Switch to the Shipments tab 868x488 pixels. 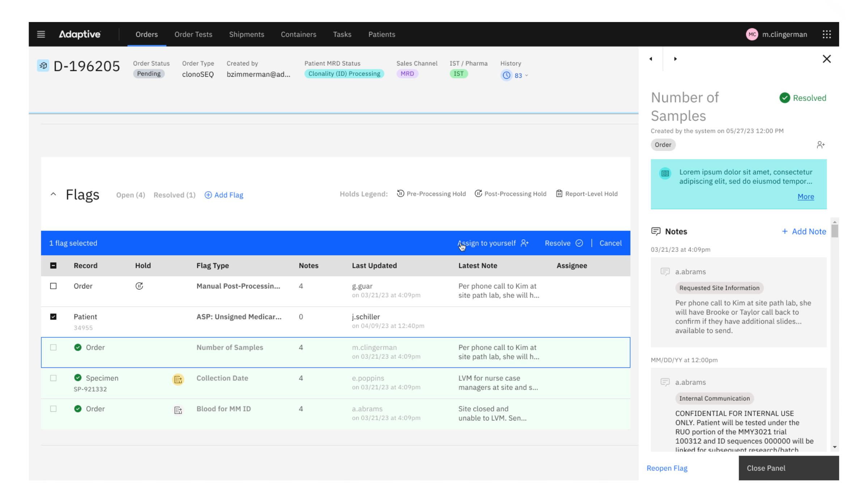pos(247,34)
